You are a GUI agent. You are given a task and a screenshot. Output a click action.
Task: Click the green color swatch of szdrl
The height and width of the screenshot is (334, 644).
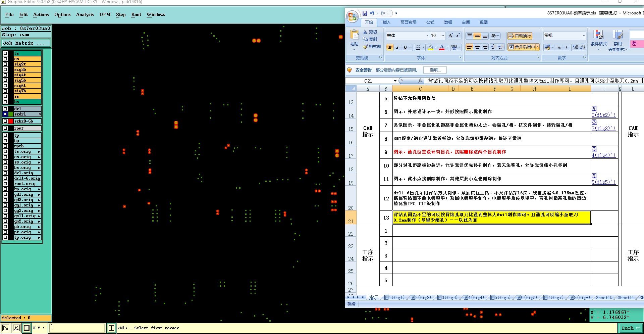pos(11,114)
